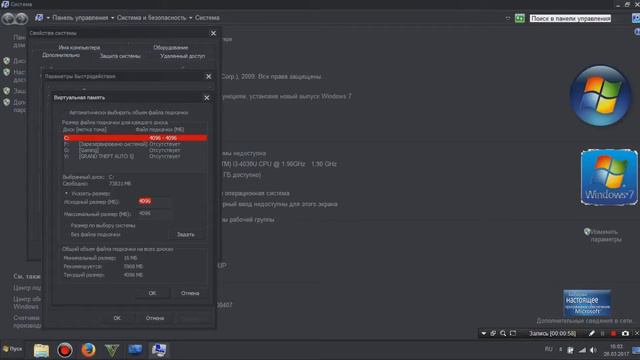
Task: Open Action Center flag tray icon
Action: [x=570, y=350]
